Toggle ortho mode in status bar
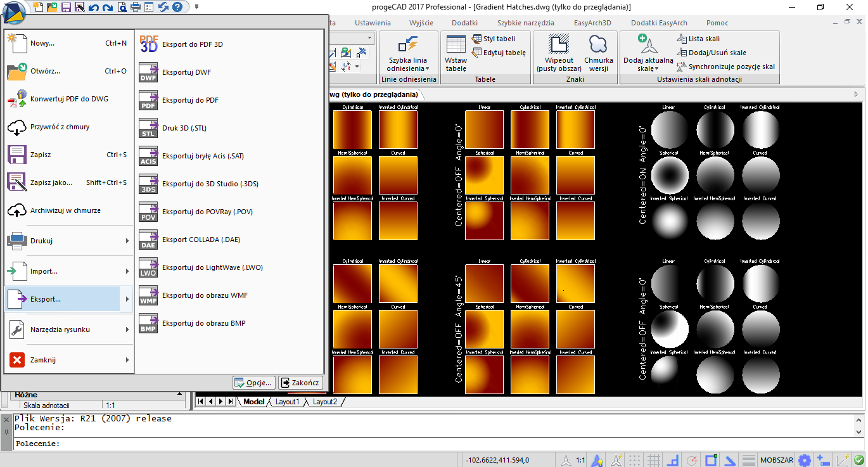Screen dimensions: 868x467 point(674,460)
